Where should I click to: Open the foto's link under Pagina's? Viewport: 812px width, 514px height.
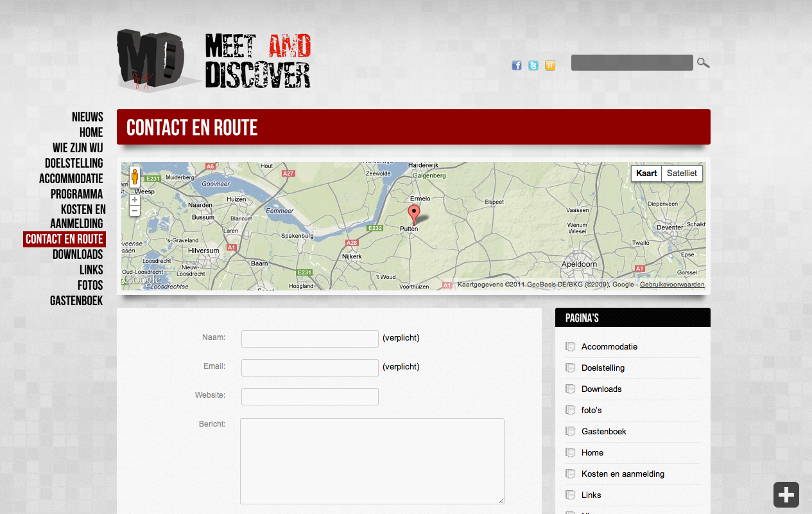point(592,411)
